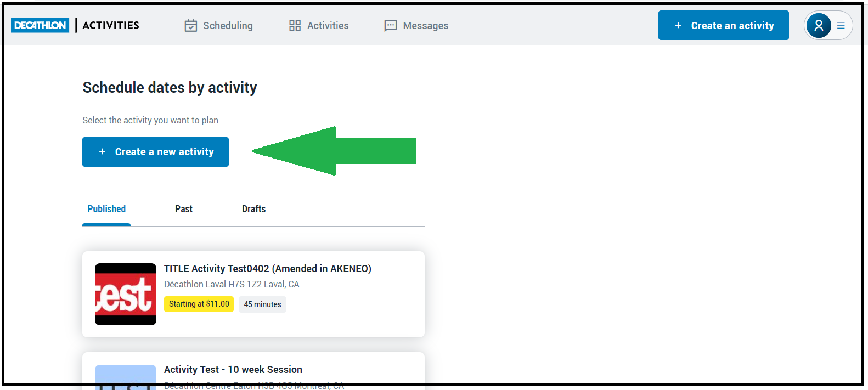Viewport: 868px width, 390px height.
Task: Click the Decathlon logo
Action: (40, 25)
